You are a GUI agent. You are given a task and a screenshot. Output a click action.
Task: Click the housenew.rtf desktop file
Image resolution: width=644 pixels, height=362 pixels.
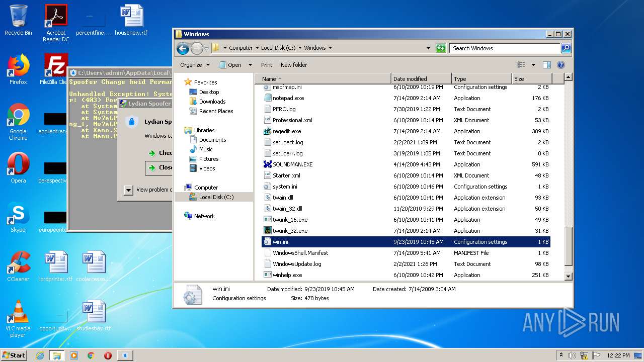point(131,20)
